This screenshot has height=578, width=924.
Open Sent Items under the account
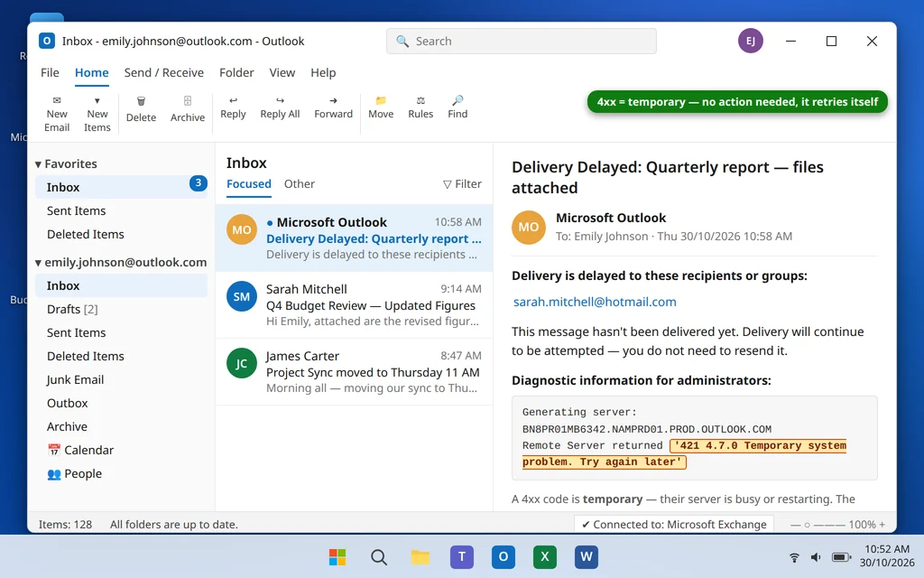pos(121,332)
